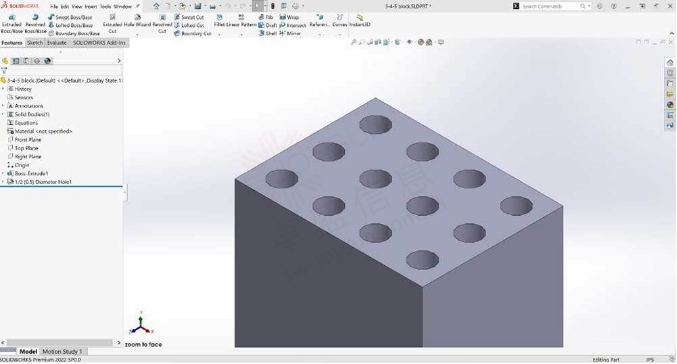Click the feature tree horizontal scrollbar
The image size is (677, 364).
click(60, 342)
